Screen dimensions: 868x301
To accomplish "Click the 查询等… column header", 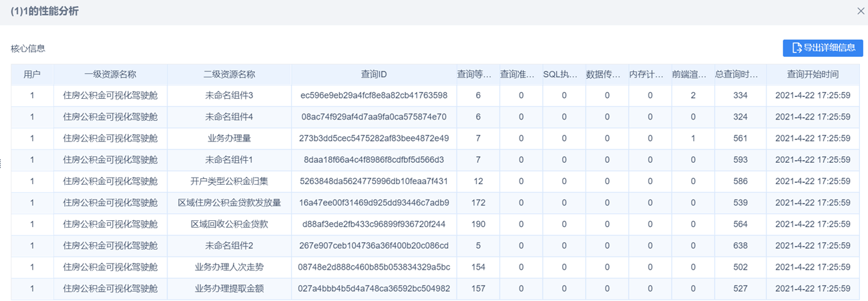I will pos(478,75).
